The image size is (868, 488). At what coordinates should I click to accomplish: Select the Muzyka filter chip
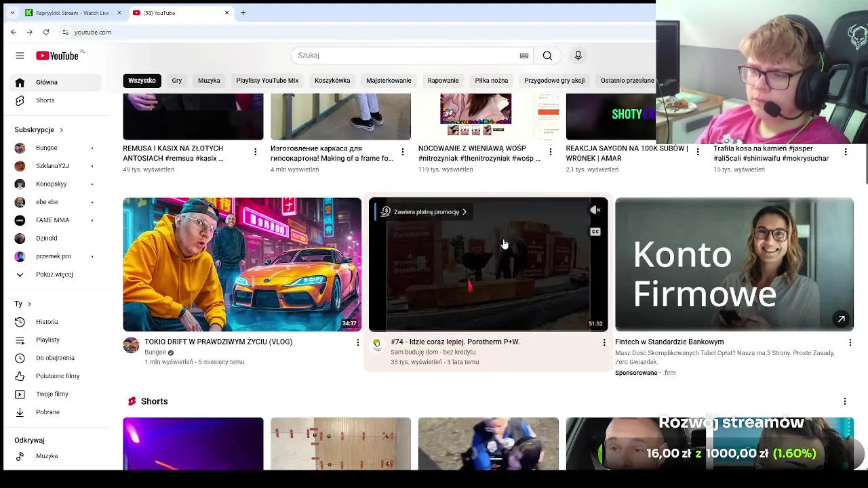[209, 81]
